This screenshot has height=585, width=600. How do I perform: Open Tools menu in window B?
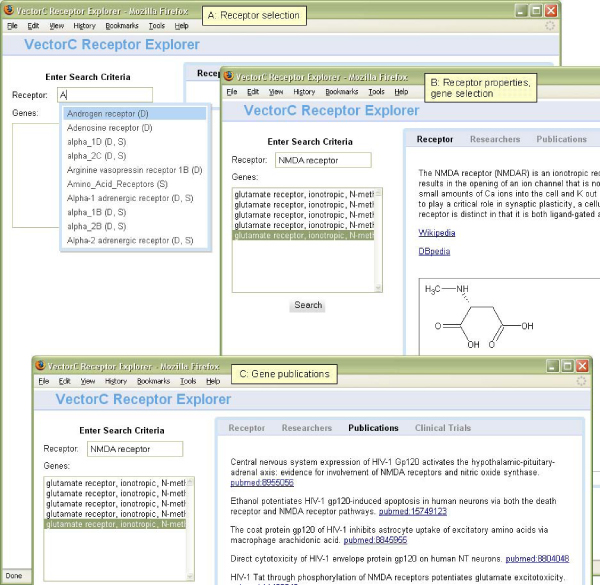tap(377, 92)
